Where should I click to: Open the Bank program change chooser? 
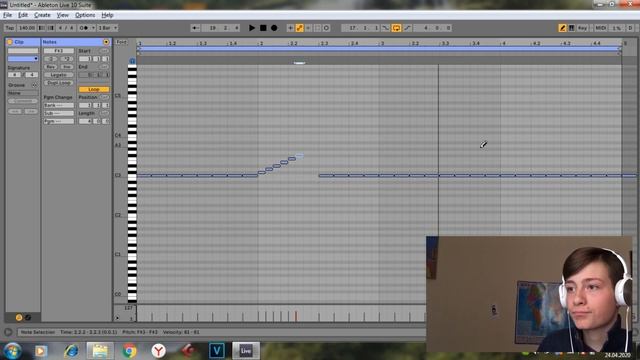[x=59, y=105]
